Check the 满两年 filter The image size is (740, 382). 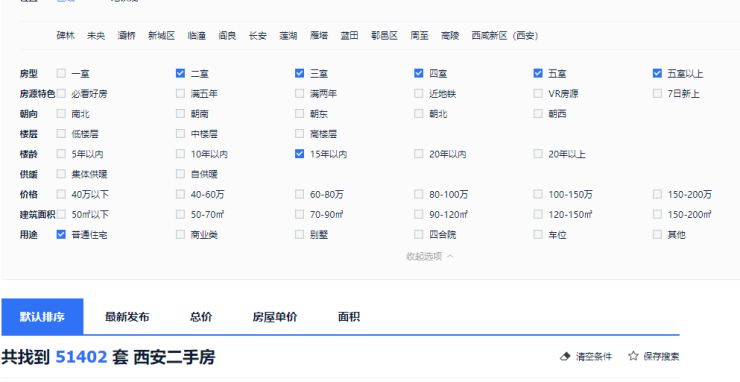click(299, 93)
